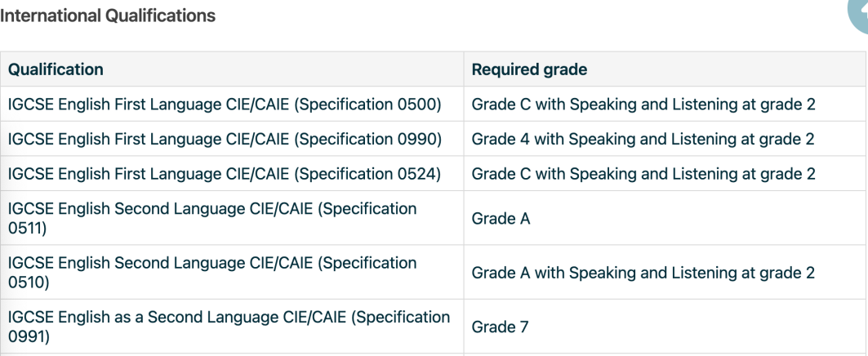Select the Specification 0991 qualification cell
Image resolution: width=868 pixels, height=356 pixels.
click(x=232, y=327)
